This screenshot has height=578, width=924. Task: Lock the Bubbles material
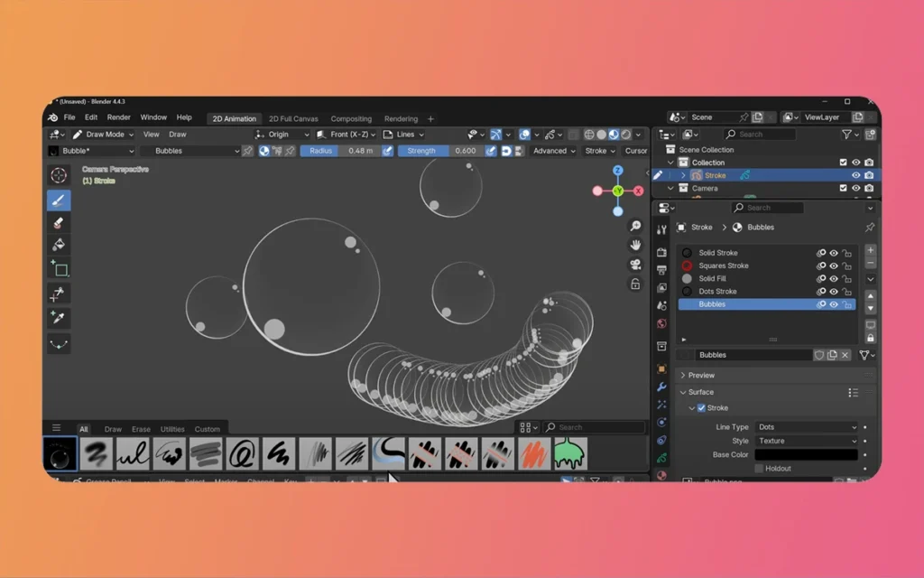pyautogui.click(x=846, y=304)
